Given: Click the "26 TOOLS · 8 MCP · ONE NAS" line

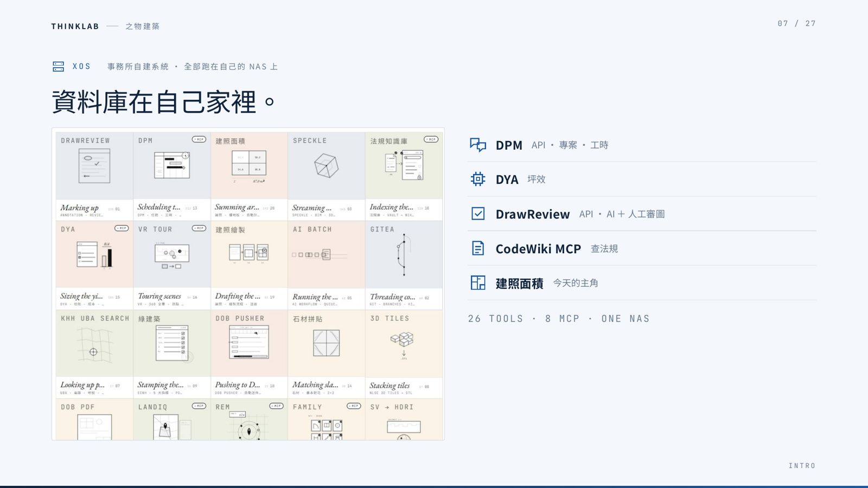Looking at the screenshot, I should pyautogui.click(x=559, y=319).
